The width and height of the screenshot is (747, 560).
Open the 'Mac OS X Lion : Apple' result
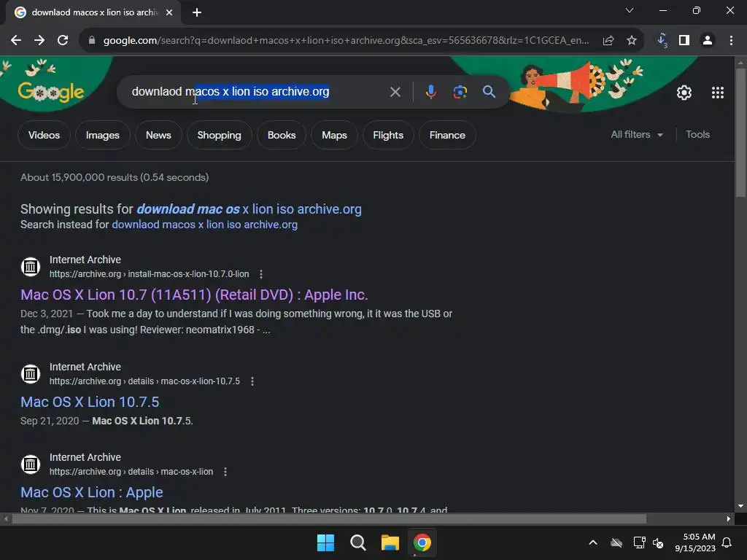[x=91, y=492]
